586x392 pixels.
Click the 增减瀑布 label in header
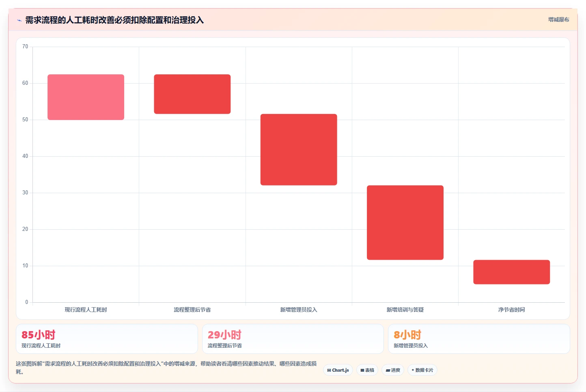click(558, 19)
